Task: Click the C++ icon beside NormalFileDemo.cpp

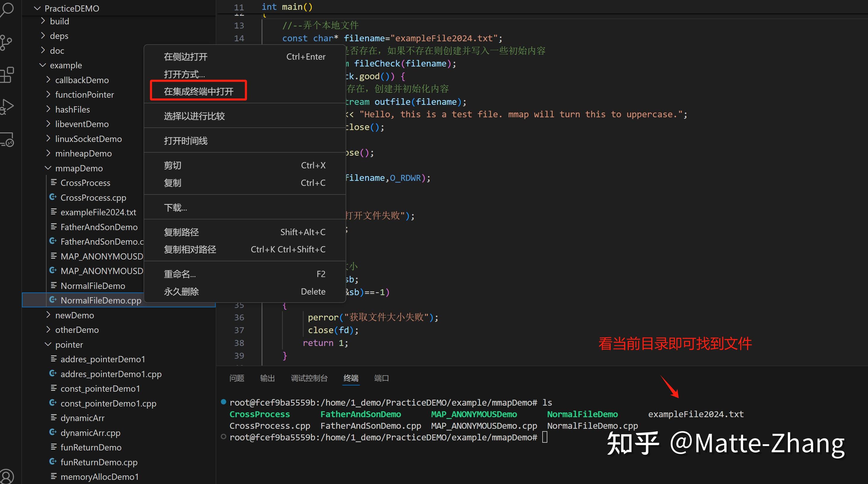Action: point(53,300)
